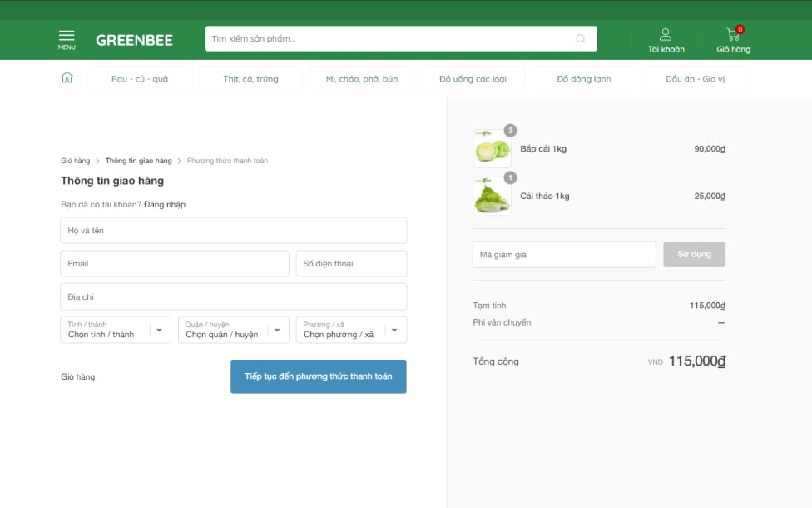Viewport: 812px width, 508px height.
Task: Select the Dầu ăn - Gia vị category
Action: (x=695, y=79)
